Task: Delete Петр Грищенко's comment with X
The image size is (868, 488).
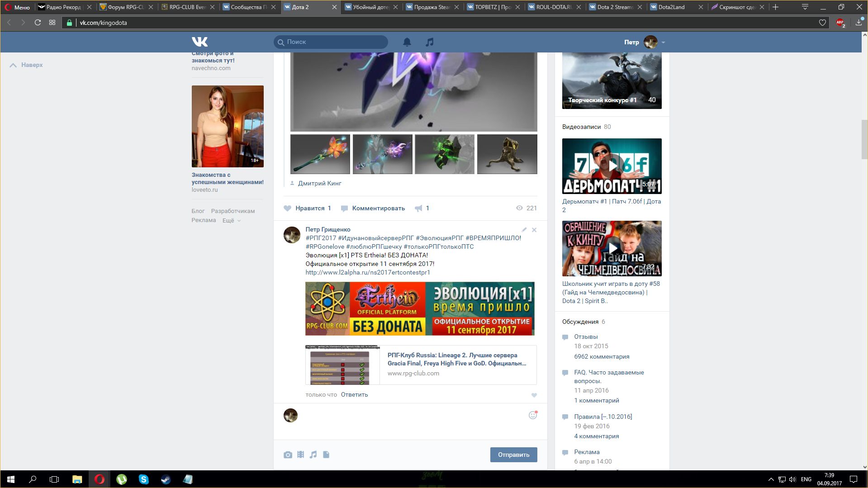Action: (534, 230)
